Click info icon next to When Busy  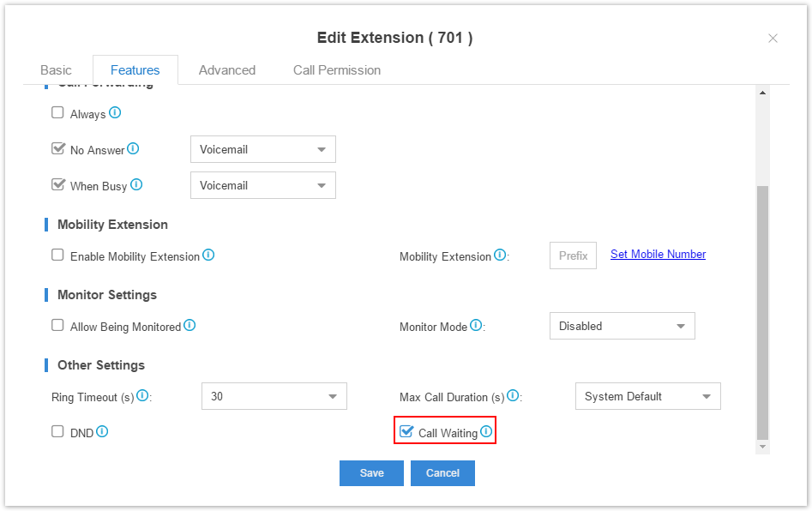[x=136, y=184]
